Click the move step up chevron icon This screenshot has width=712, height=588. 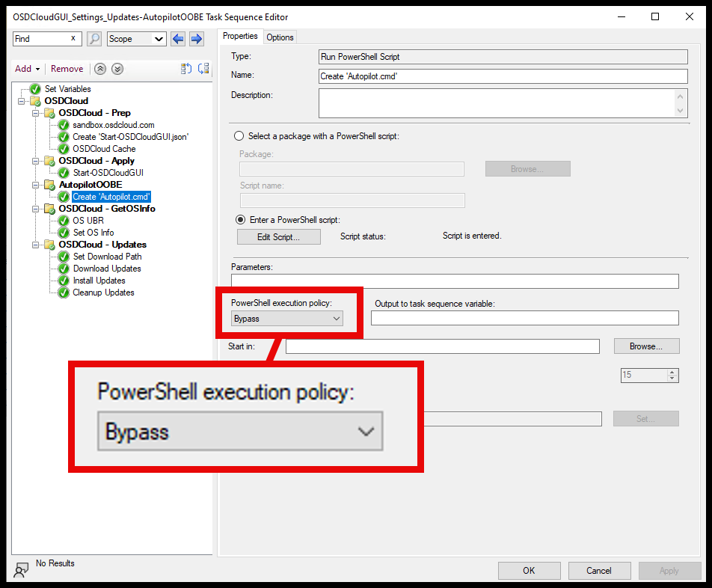100,68
